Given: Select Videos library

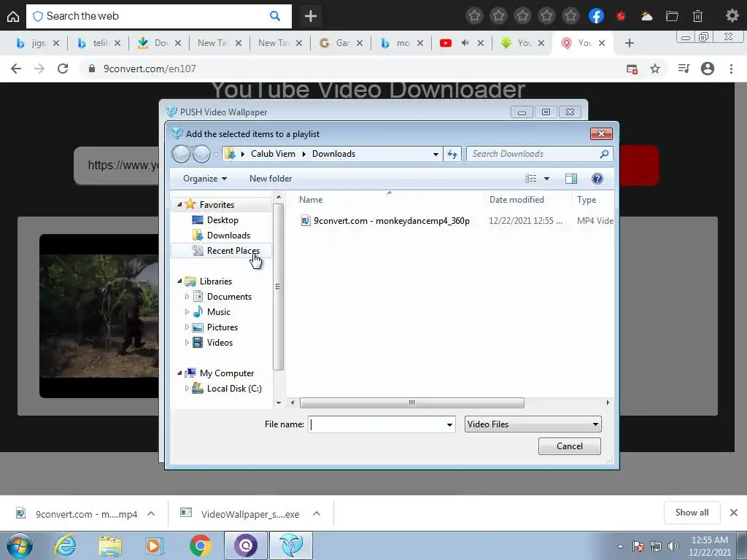Looking at the screenshot, I should (x=220, y=343).
